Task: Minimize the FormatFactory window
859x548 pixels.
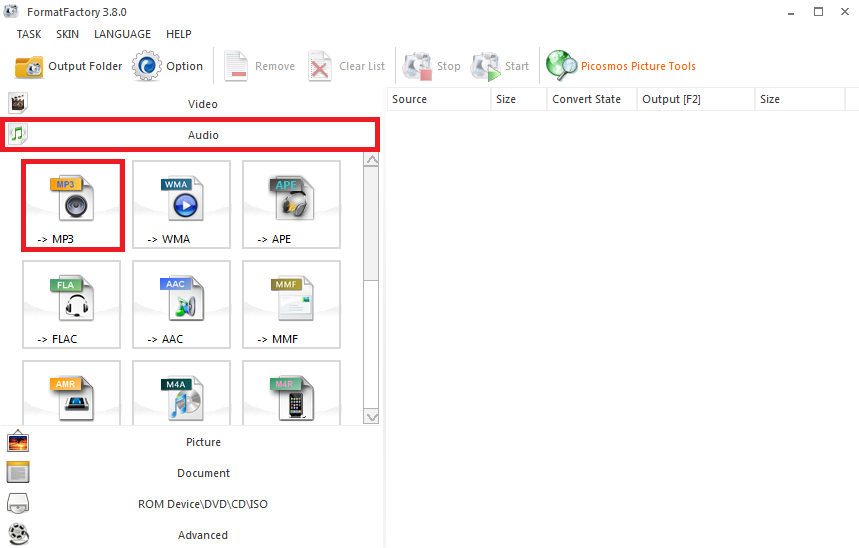Action: (x=791, y=12)
